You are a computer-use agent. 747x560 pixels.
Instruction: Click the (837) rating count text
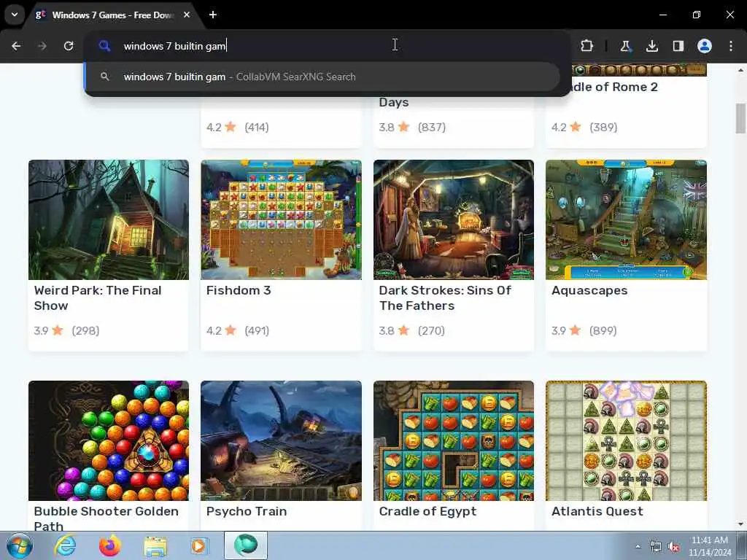click(x=432, y=127)
